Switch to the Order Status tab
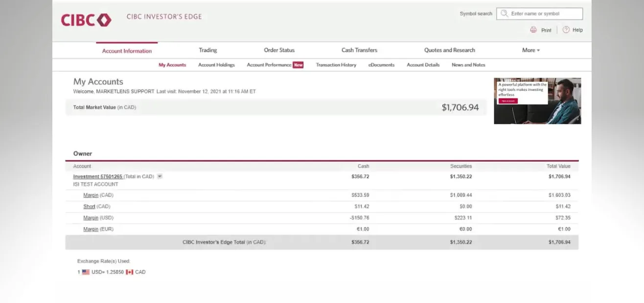 pos(279,50)
